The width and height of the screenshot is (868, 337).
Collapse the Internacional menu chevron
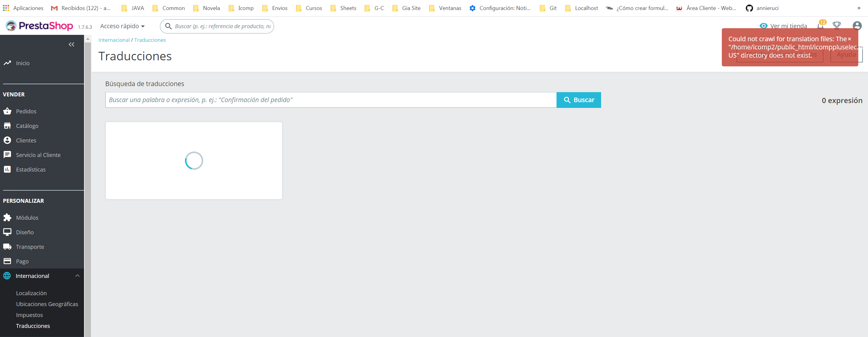pyautogui.click(x=78, y=276)
